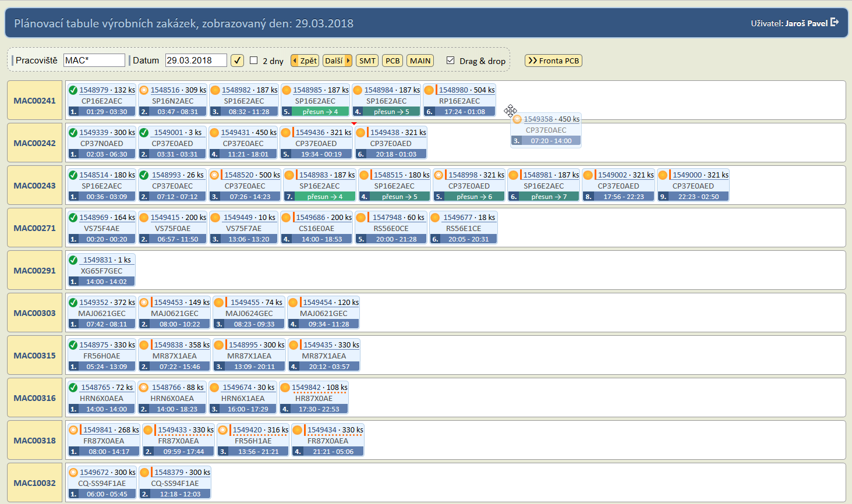The image size is (852, 504).
Task: Go to previous day with Zpět
Action: click(x=305, y=61)
